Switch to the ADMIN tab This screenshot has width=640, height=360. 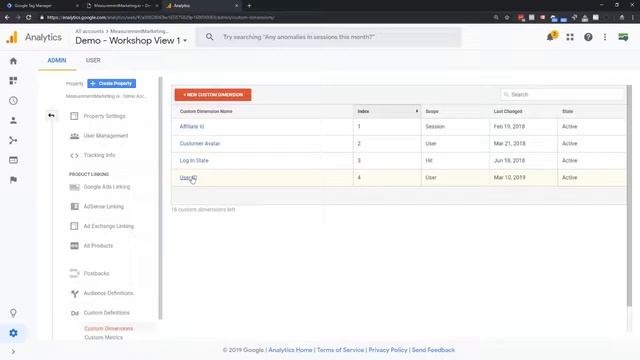coord(57,60)
